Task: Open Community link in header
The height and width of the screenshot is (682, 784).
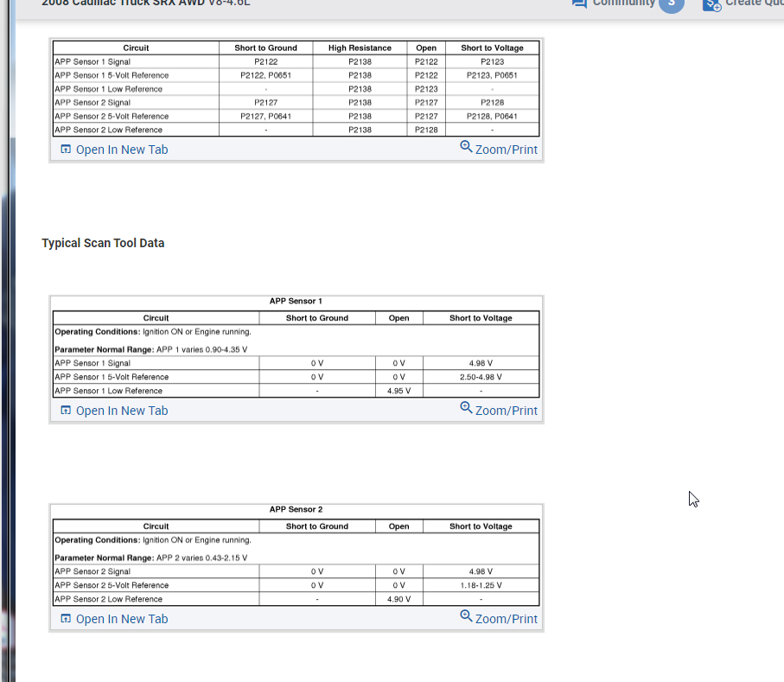Action: pyautogui.click(x=623, y=3)
